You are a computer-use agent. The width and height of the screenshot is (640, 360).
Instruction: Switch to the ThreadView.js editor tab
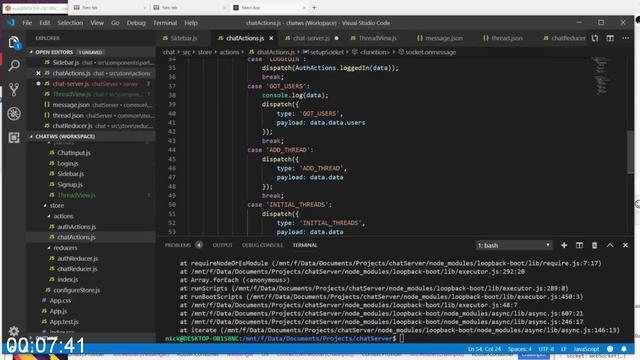coord(377,38)
